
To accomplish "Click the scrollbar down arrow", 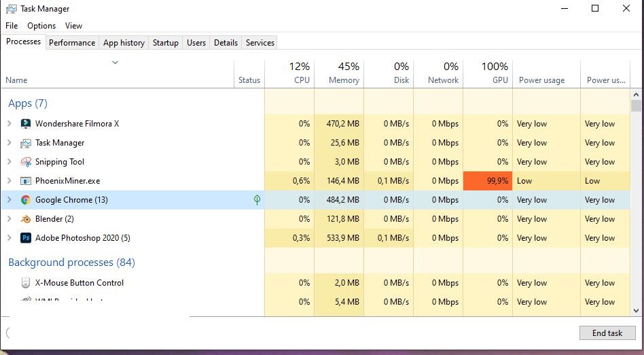I will 636,311.
